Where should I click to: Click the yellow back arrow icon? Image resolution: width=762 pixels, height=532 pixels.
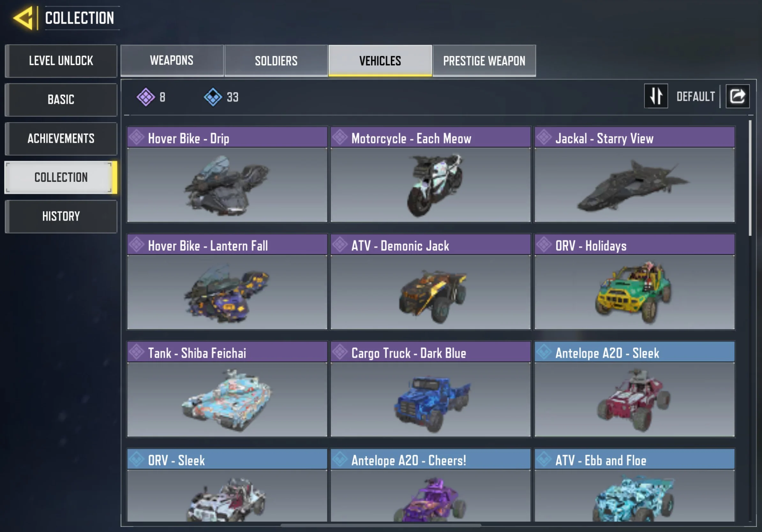(x=23, y=18)
